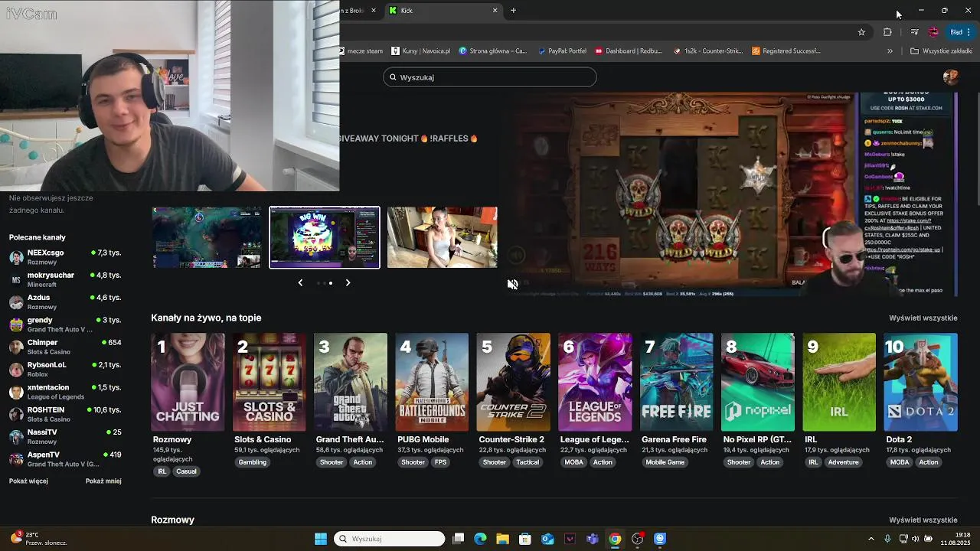Open the Registered Successf... bookmark

(786, 51)
